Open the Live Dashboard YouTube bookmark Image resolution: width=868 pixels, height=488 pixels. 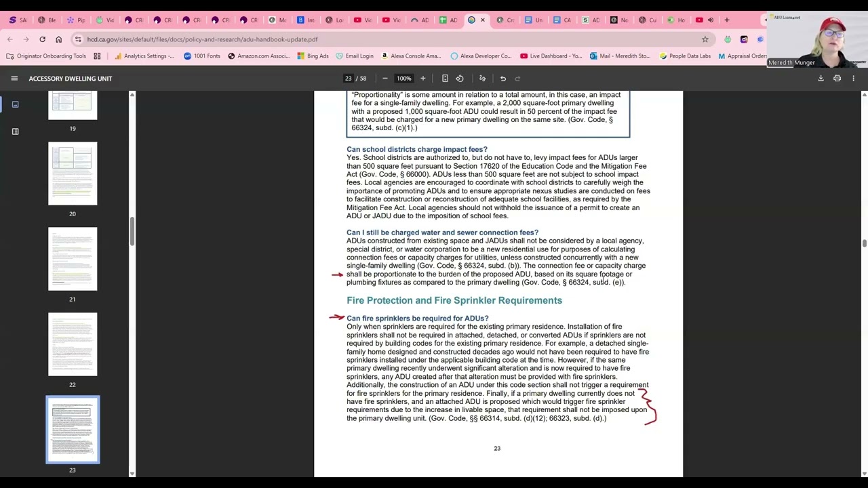tap(551, 56)
